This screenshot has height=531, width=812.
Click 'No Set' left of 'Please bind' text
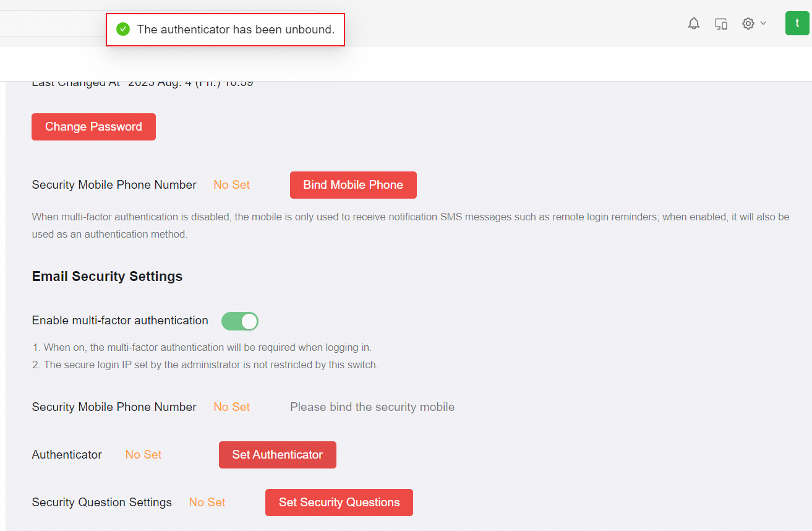[232, 407]
